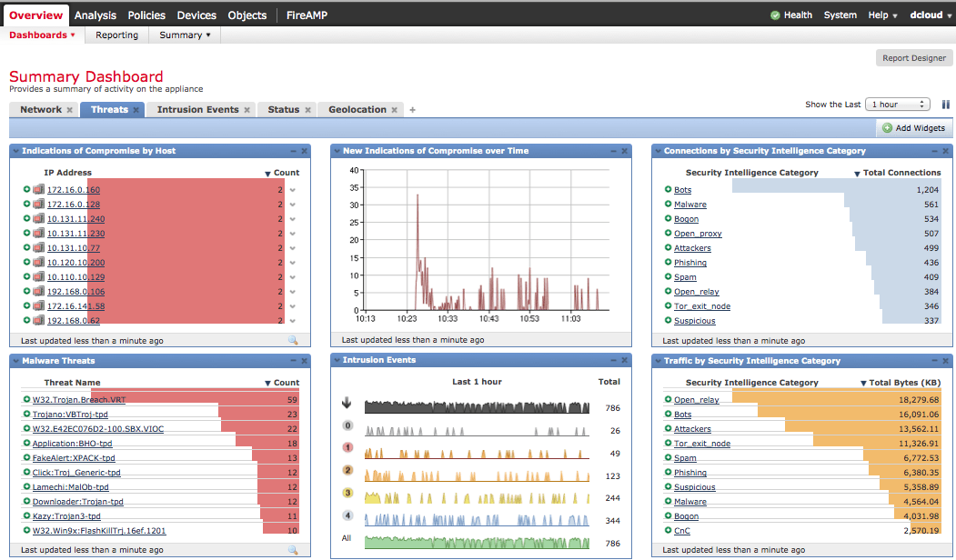Switch to the Intrusion Events tab
This screenshot has width=956, height=560.
(x=197, y=110)
